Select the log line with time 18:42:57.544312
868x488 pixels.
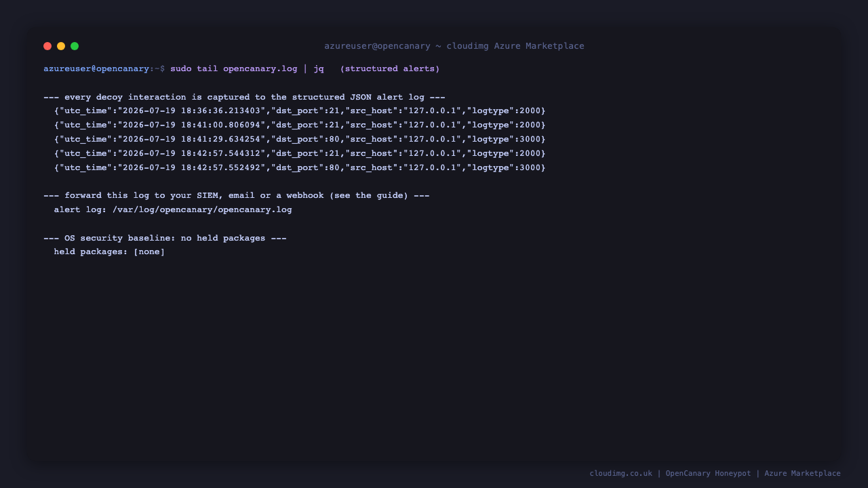tap(300, 153)
